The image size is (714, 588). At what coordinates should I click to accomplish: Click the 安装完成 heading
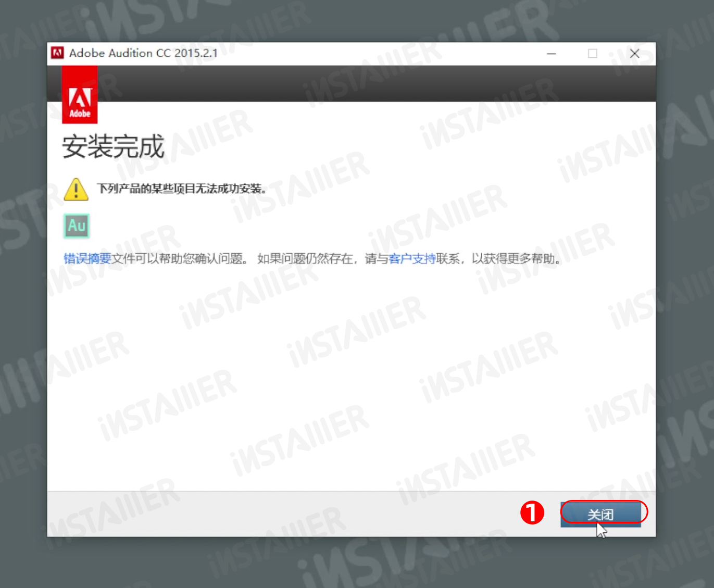point(114,146)
